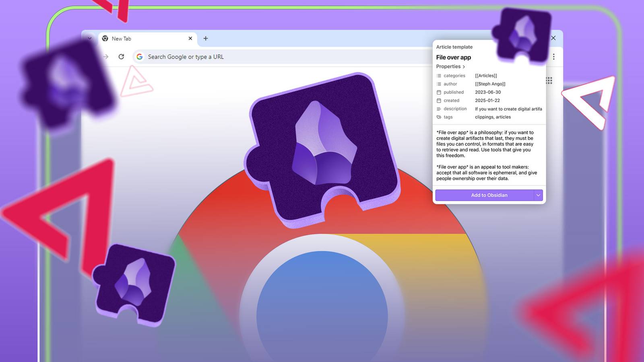Click the calendar icon beside created date
Viewport: 644px width, 362px height.
coord(439,101)
